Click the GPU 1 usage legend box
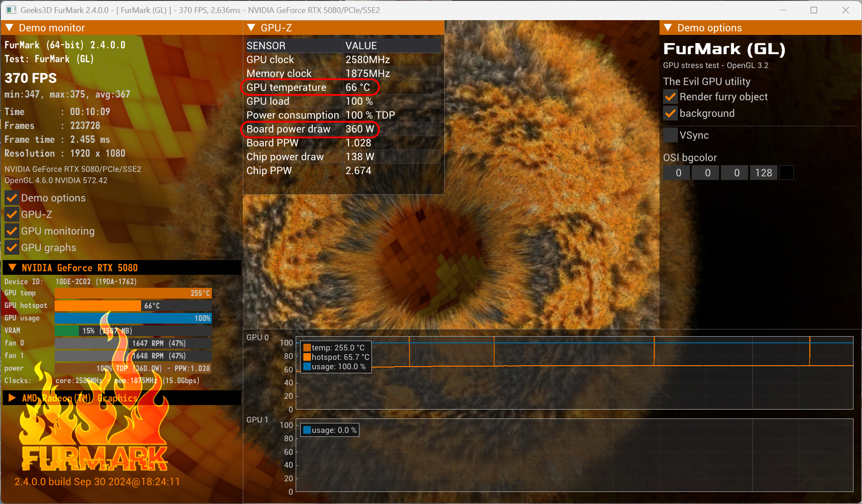862x504 pixels. click(330, 430)
